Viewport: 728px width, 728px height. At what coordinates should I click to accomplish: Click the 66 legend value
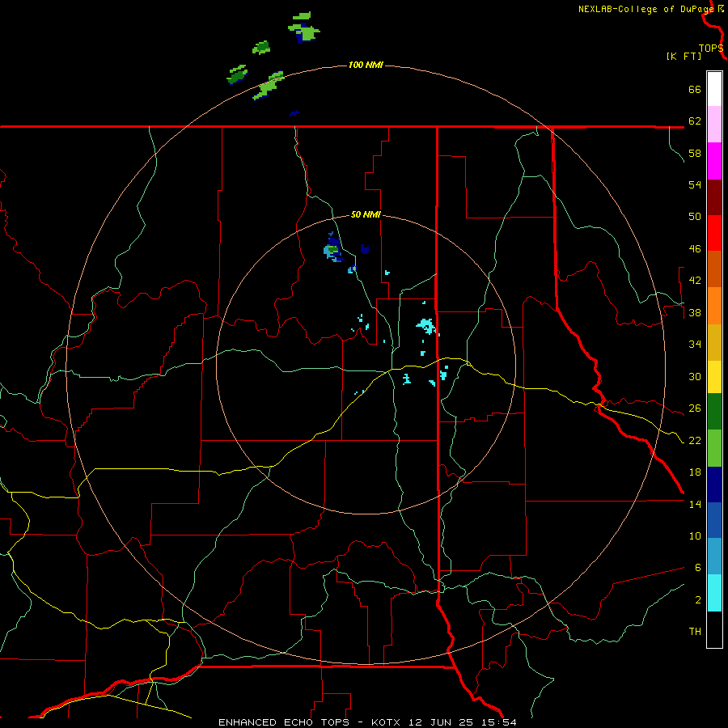pos(695,89)
